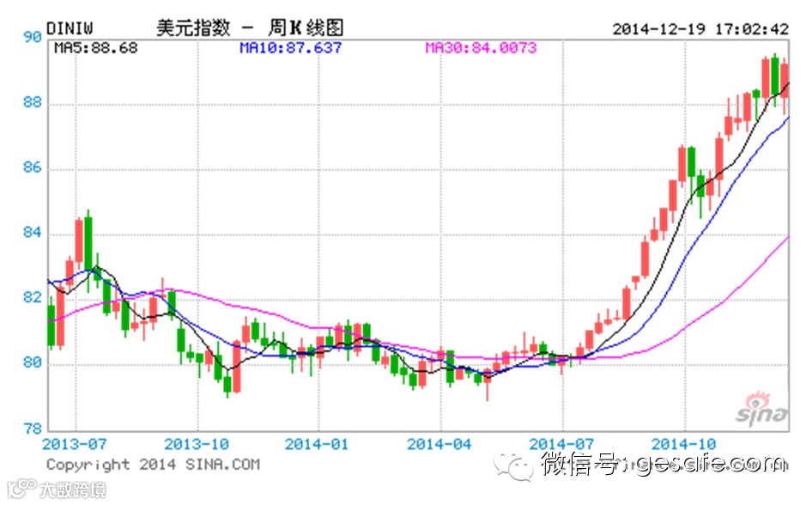Click the timestamp 2014-12-19 17:02:42

coord(700,29)
